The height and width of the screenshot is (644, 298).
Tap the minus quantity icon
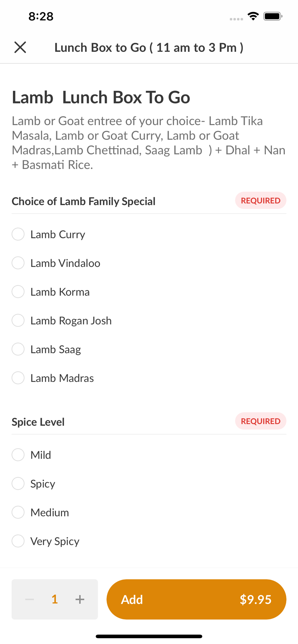tap(30, 599)
